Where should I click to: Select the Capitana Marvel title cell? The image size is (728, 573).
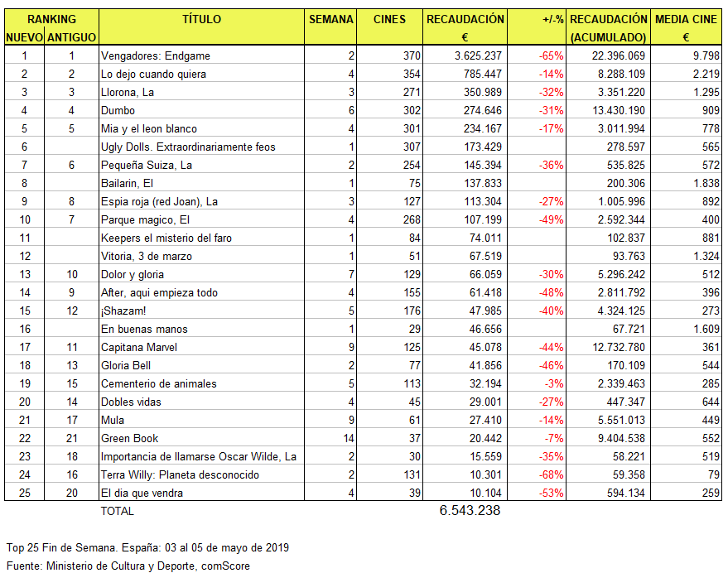coord(139,347)
